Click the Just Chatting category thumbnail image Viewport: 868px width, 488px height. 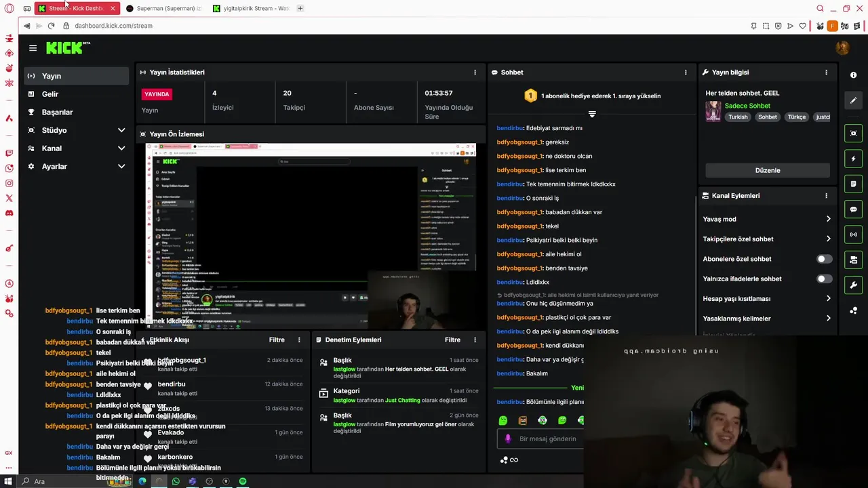[713, 111]
